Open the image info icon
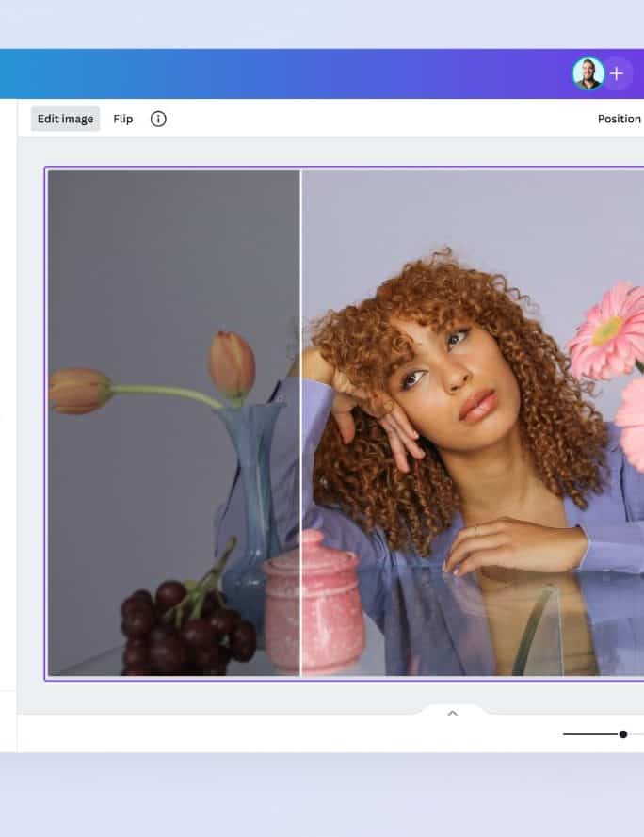Image resolution: width=644 pixels, height=837 pixels. [x=158, y=119]
